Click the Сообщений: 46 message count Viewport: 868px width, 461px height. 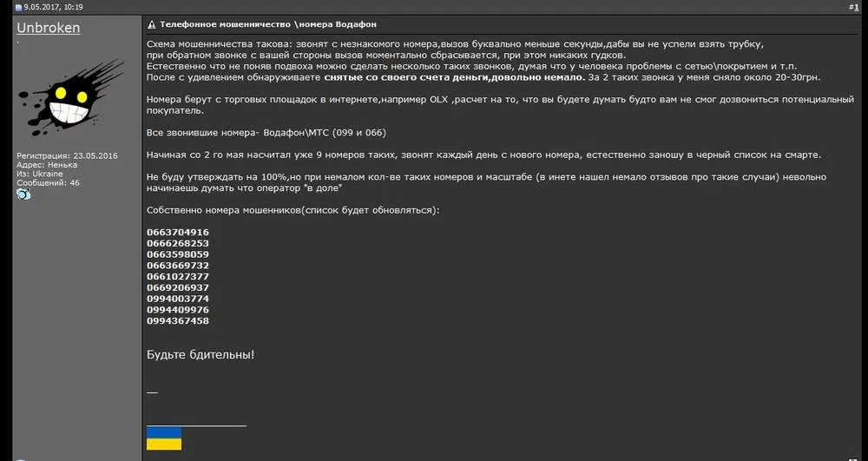pos(48,183)
